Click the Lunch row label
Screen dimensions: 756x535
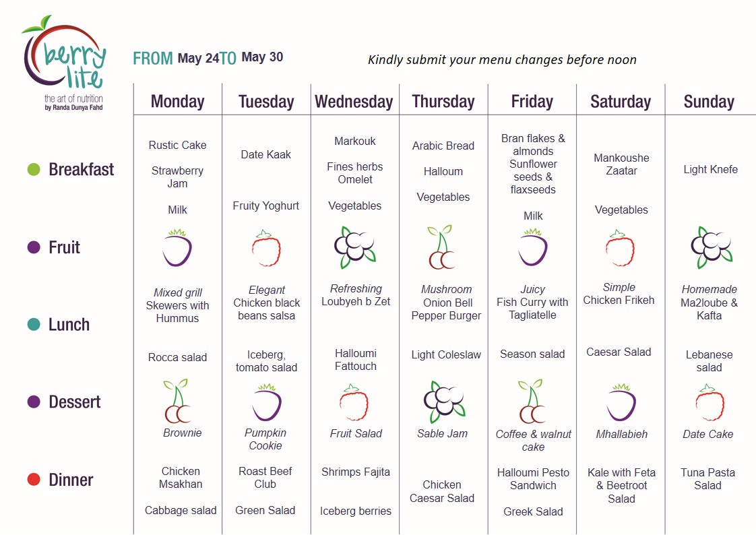69,325
